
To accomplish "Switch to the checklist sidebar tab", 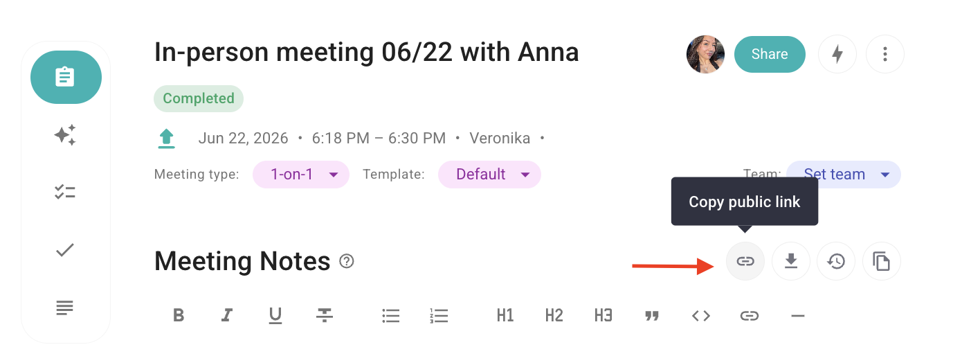I will click(65, 193).
